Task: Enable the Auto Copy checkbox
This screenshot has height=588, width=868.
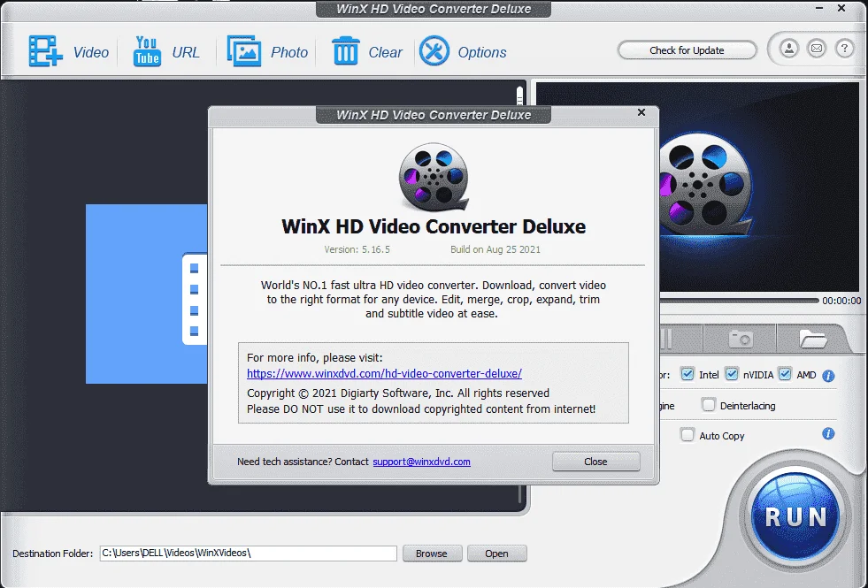Action: click(x=687, y=435)
